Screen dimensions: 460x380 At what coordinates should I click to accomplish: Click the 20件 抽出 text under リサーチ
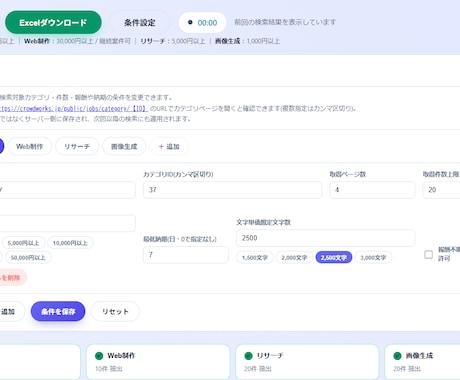[x=258, y=369]
